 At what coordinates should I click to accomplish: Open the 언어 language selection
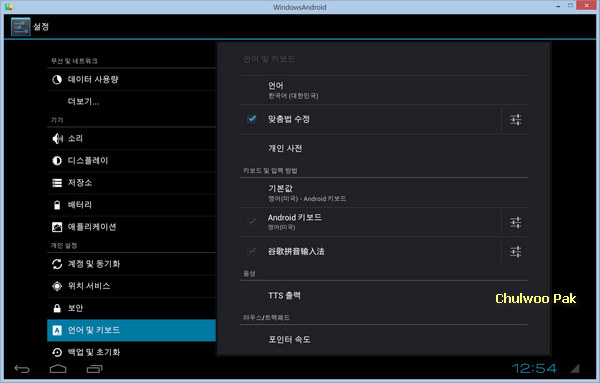tap(384, 90)
